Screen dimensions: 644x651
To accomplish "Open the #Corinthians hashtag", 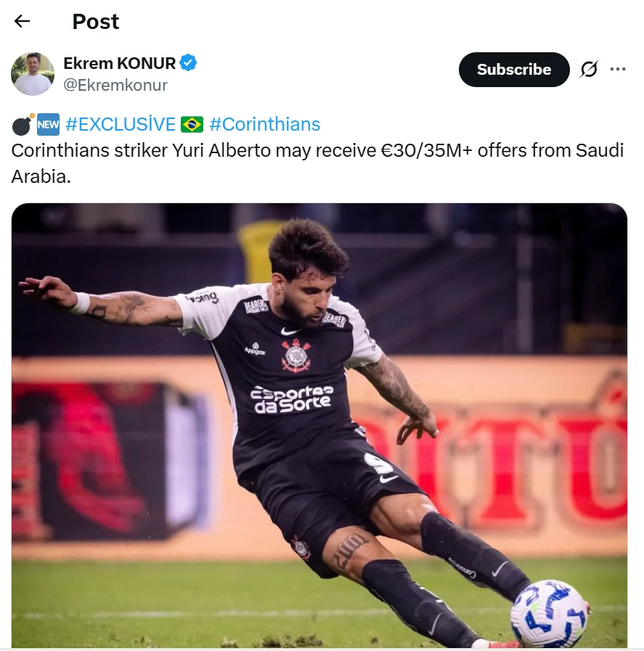I will pos(265,124).
